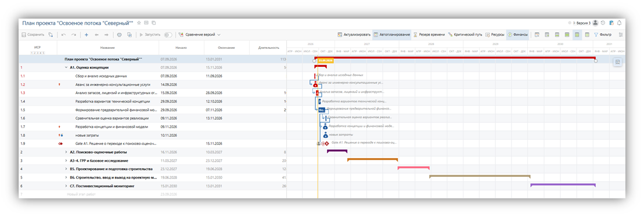
Task: Open the Фильтр button
Action: pos(603,35)
